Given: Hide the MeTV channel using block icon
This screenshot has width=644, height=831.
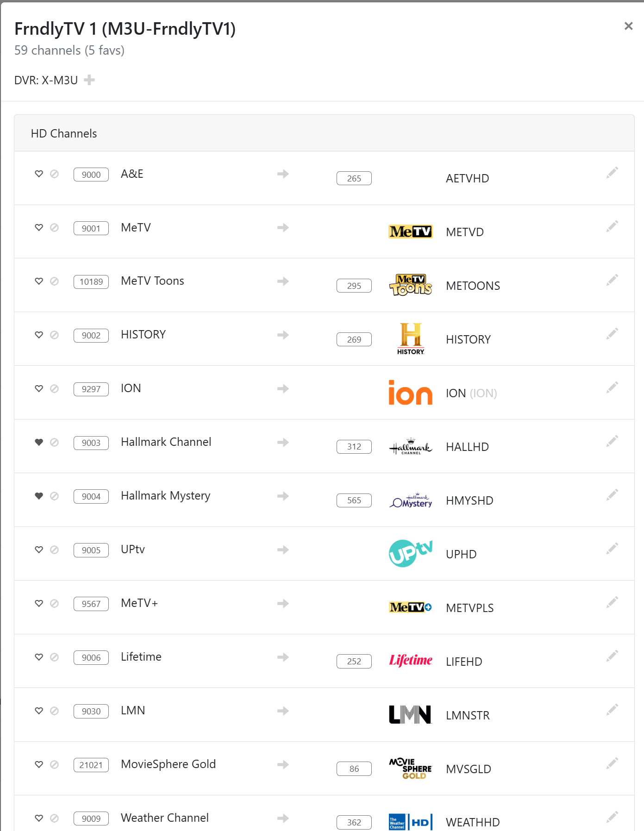Looking at the screenshot, I should (54, 228).
